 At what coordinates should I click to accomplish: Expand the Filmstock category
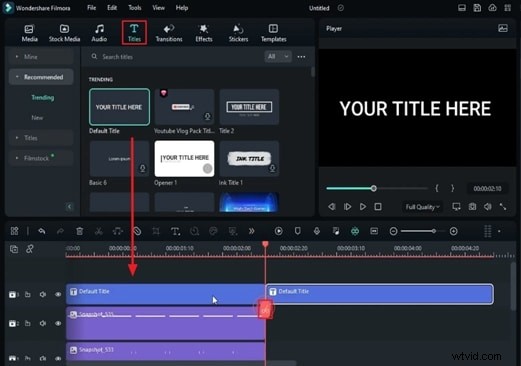point(41,158)
